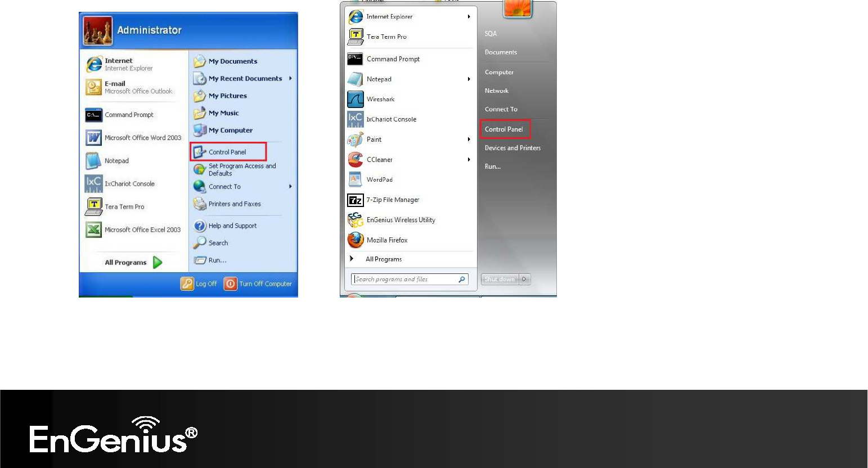Expand All Programs triangle in Windows 7 menu
Image resolution: width=868 pixels, height=468 pixels.
(x=352, y=259)
